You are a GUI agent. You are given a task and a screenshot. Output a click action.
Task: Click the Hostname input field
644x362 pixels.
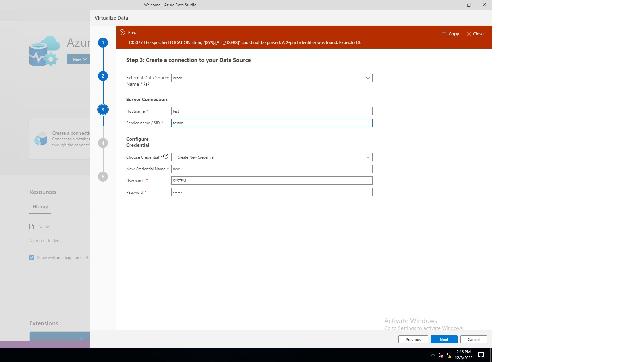272,111
